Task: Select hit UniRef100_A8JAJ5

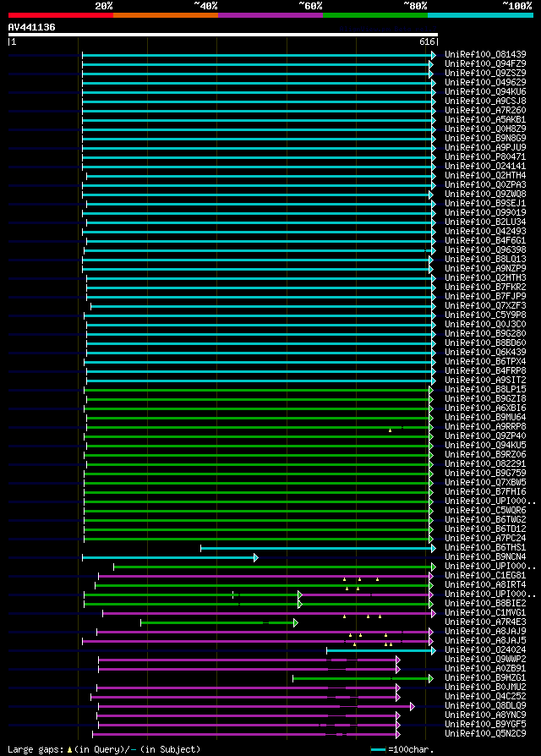Action: 485,641
